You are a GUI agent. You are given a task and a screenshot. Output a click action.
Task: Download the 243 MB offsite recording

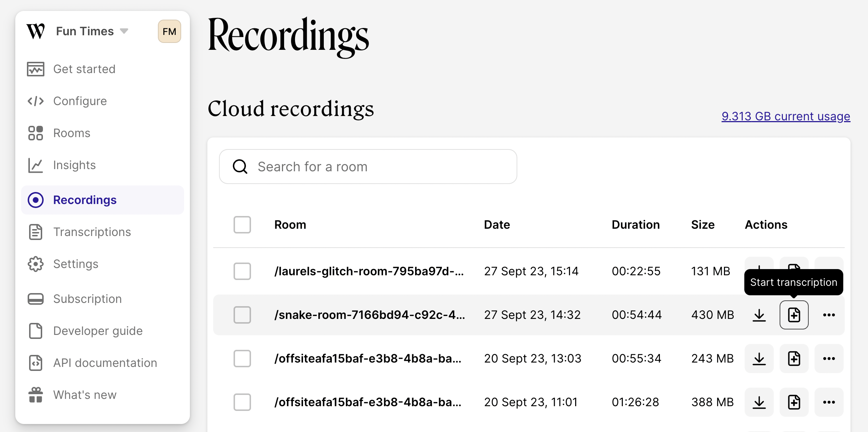(759, 359)
